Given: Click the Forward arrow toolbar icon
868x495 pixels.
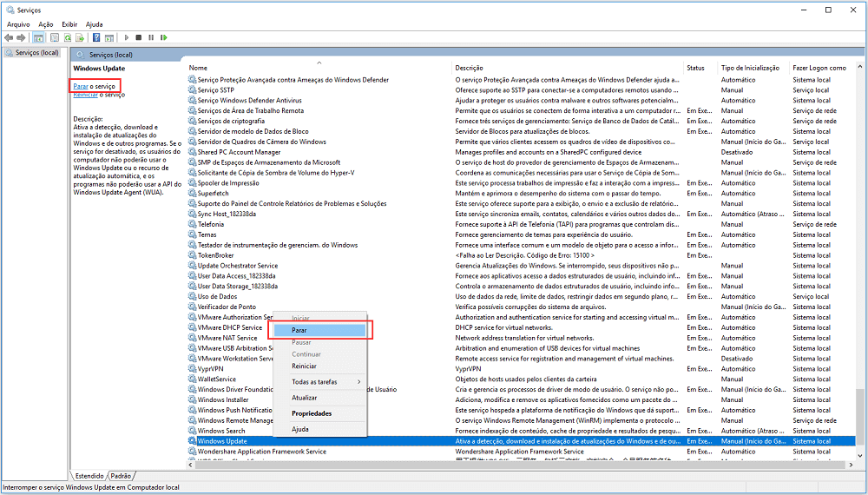Looking at the screenshot, I should click(x=21, y=37).
